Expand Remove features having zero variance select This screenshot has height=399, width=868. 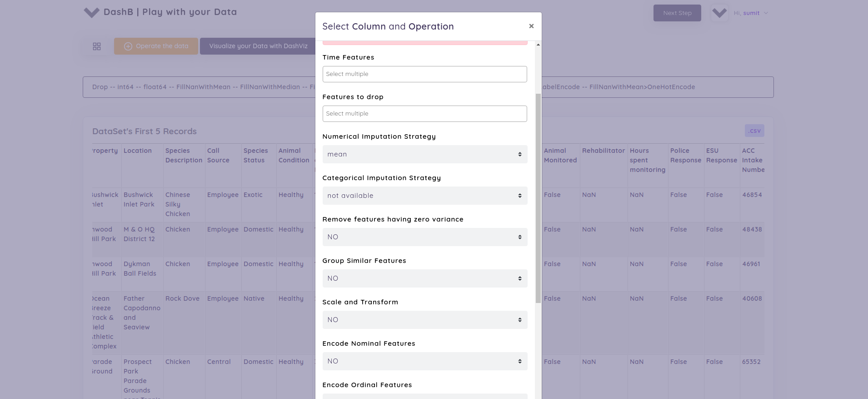coord(424,237)
